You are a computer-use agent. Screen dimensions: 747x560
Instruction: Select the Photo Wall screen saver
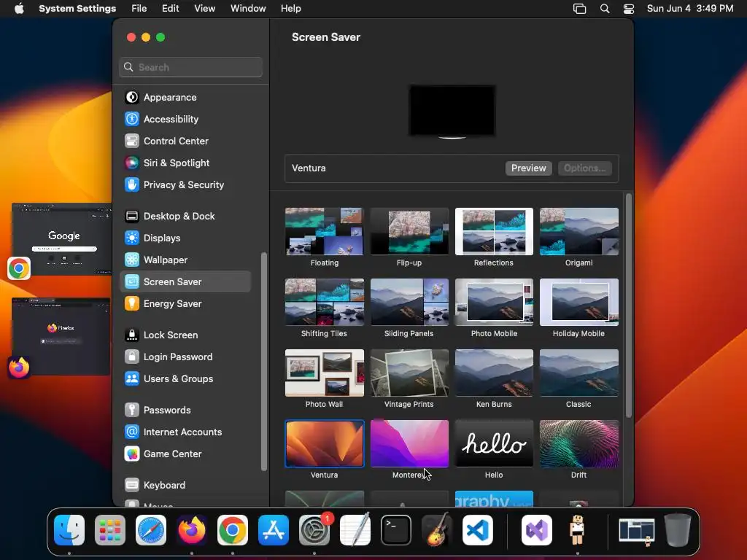point(325,373)
